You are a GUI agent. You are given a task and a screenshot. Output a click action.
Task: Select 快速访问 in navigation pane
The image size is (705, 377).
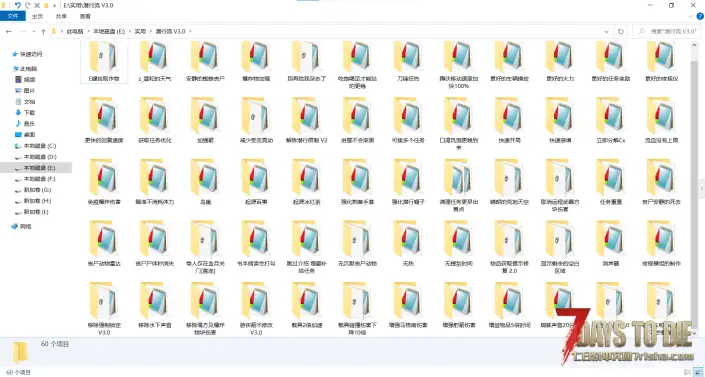coord(27,54)
